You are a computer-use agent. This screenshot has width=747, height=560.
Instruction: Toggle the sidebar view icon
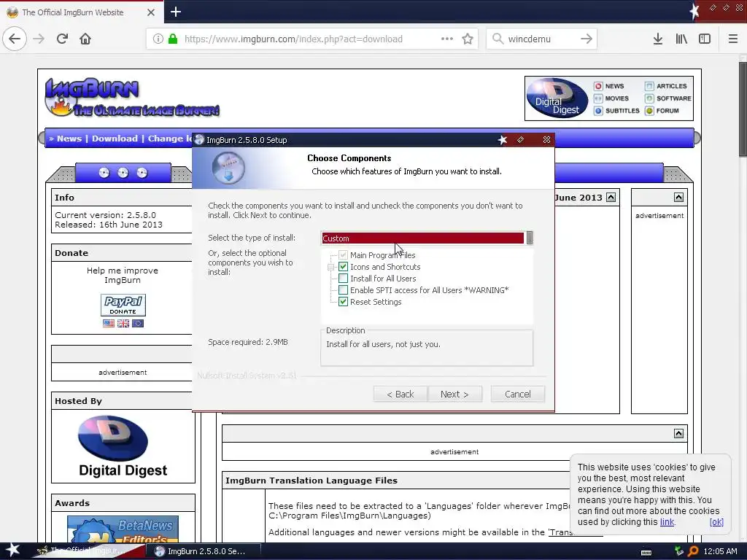point(705,39)
